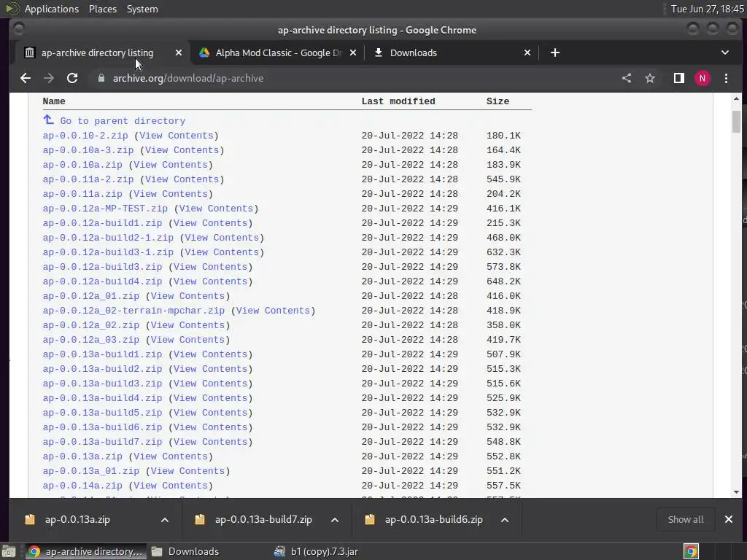The image size is (747, 560).
Task: Click the Last modified column header
Action: (398, 101)
